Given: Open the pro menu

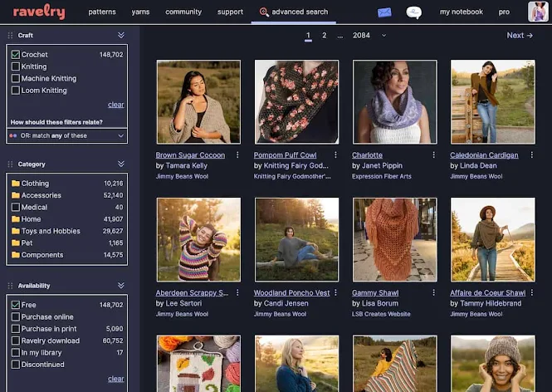Looking at the screenshot, I should click(x=504, y=12).
